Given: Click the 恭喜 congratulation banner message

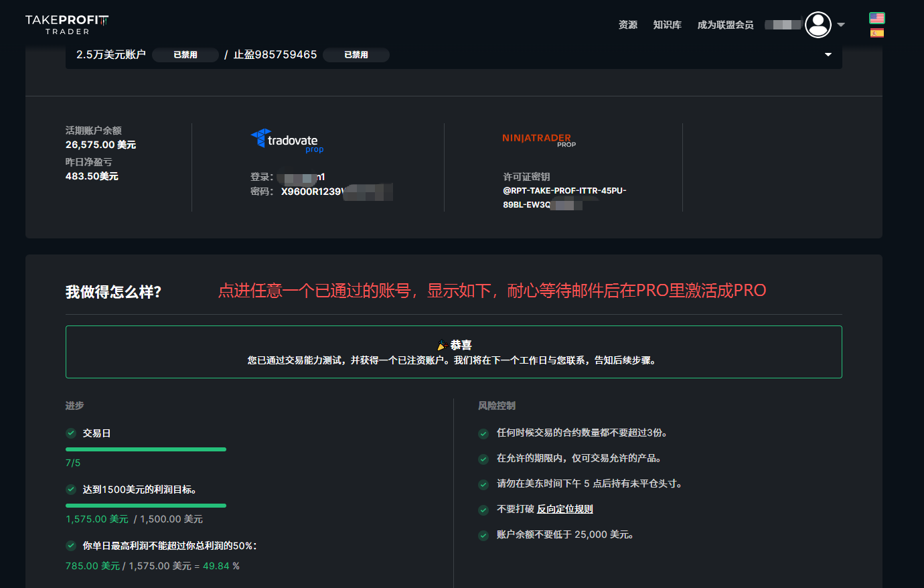Looking at the screenshot, I should (x=454, y=352).
